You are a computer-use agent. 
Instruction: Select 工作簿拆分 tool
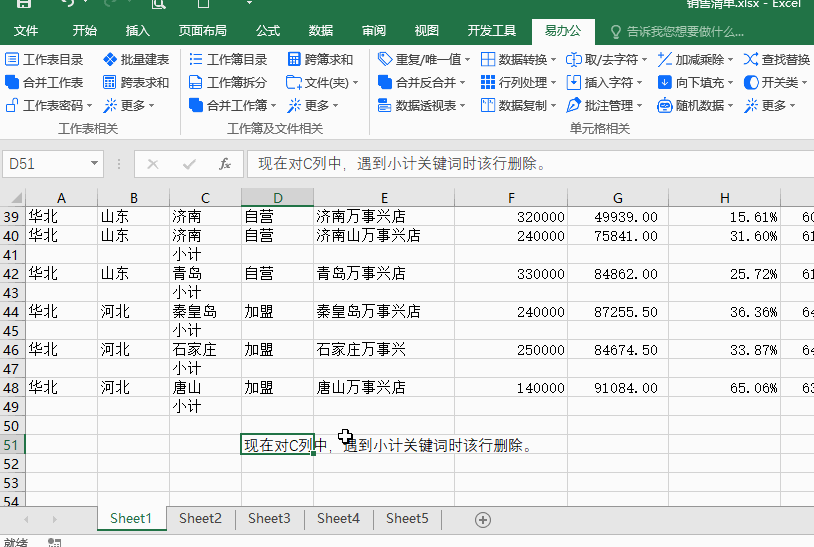coord(228,83)
